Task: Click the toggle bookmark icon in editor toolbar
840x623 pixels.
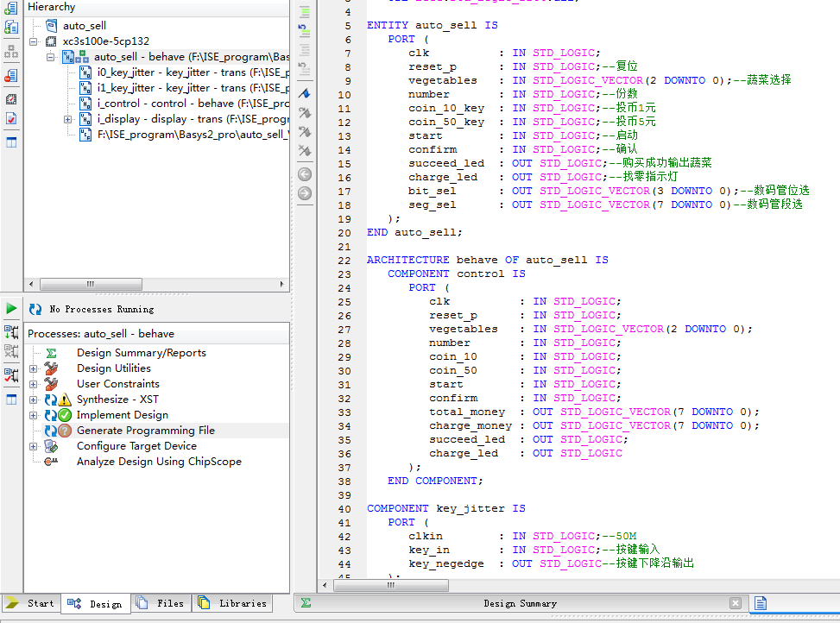Action: [304, 93]
